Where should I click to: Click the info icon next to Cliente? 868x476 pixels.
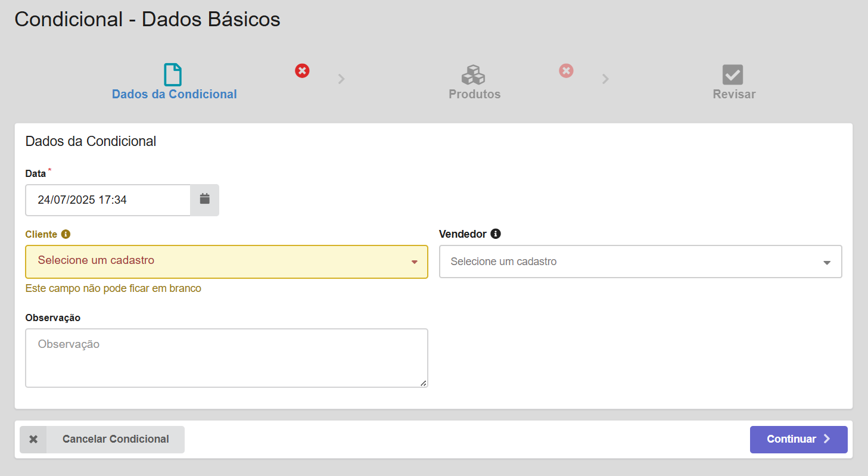pyautogui.click(x=66, y=234)
